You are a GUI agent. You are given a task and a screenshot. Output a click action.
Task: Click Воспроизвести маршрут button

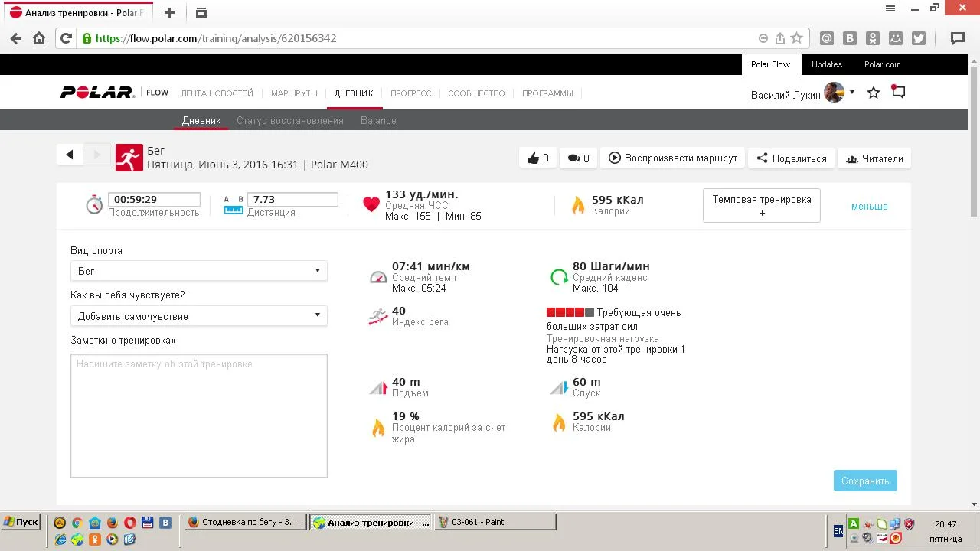[673, 158]
